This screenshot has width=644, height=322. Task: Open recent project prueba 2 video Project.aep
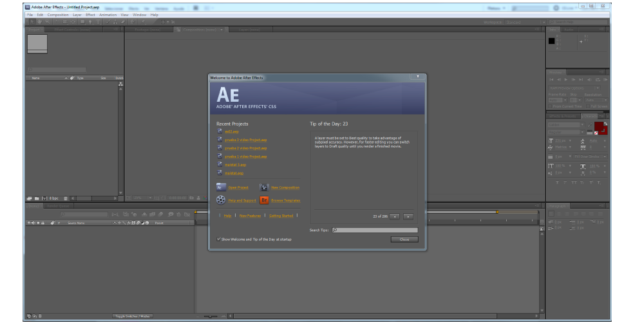point(245,148)
